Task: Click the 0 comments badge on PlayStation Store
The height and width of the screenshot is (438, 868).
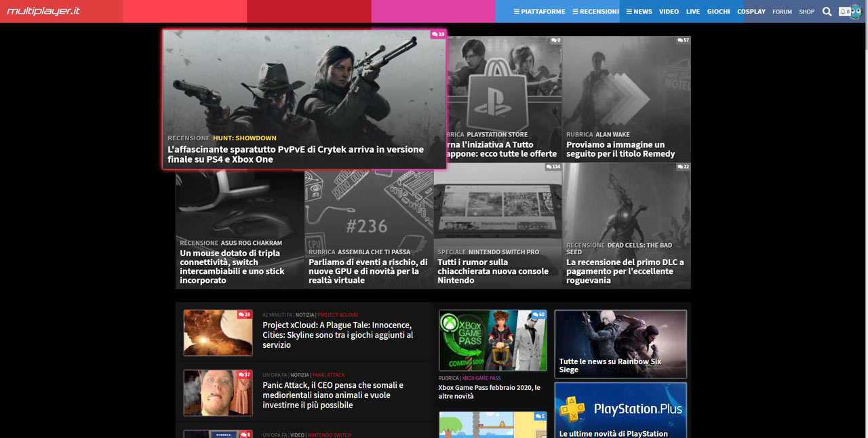Action: click(555, 40)
